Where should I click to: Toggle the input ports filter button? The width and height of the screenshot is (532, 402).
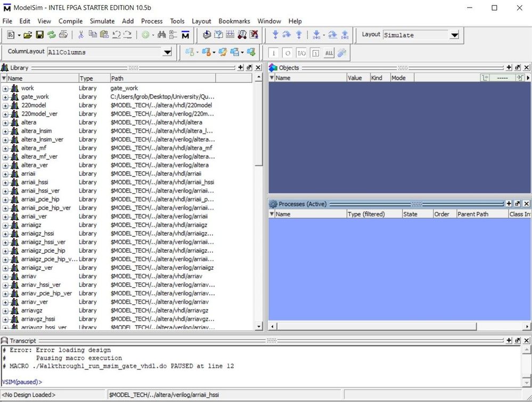pyautogui.click(x=274, y=52)
